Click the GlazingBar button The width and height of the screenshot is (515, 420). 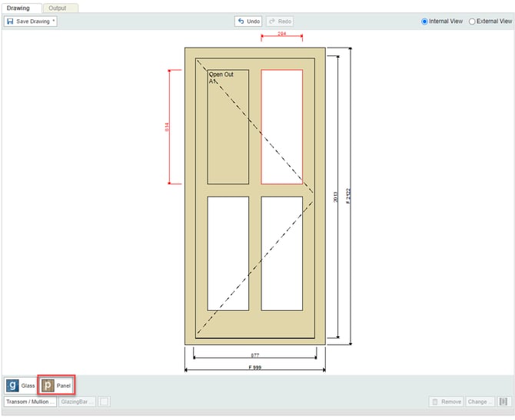[x=78, y=402]
